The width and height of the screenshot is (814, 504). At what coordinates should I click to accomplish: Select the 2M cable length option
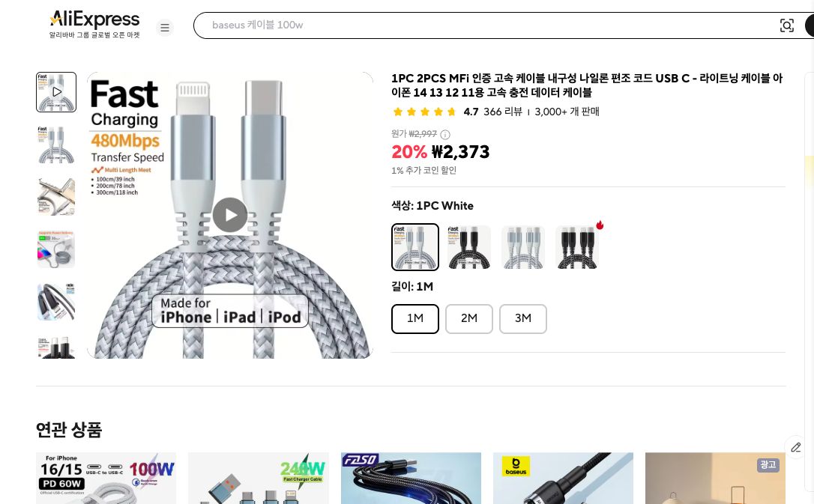(x=469, y=318)
